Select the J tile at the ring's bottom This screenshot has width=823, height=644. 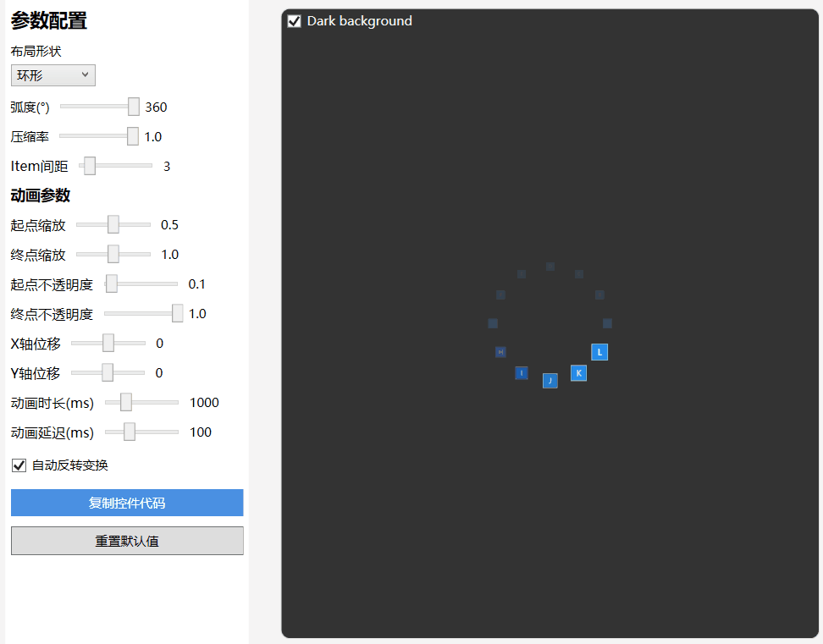point(550,381)
